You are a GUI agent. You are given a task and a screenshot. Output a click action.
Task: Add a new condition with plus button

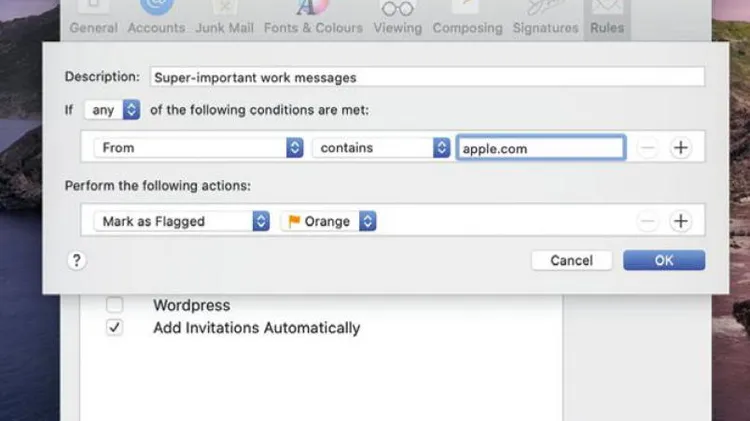click(680, 148)
